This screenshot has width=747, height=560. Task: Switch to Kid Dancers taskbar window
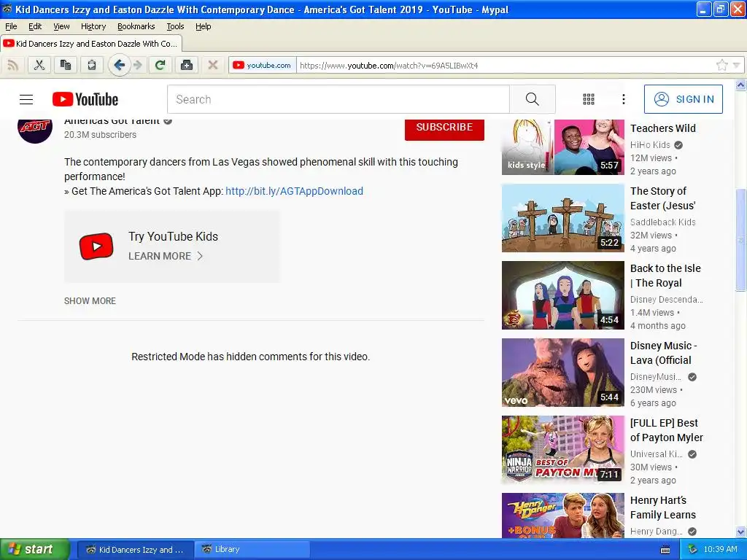pos(135,550)
